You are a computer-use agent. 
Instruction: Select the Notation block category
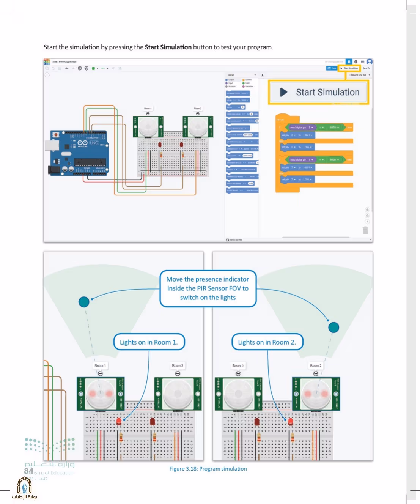[231, 86]
